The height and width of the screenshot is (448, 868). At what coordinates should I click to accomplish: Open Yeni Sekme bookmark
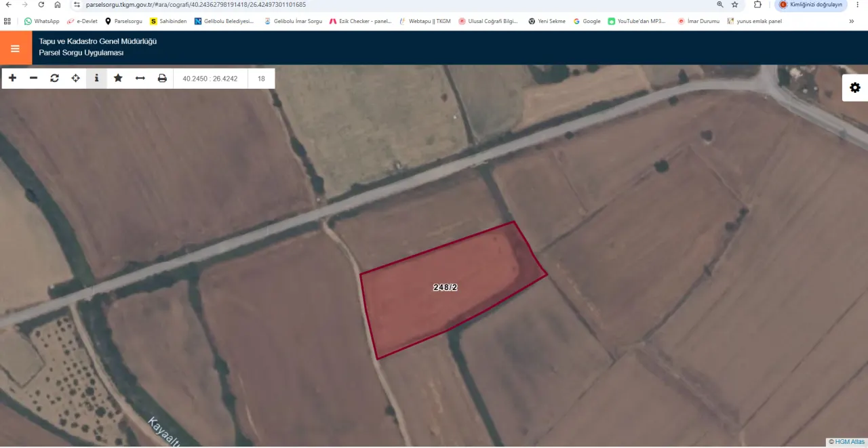point(547,21)
